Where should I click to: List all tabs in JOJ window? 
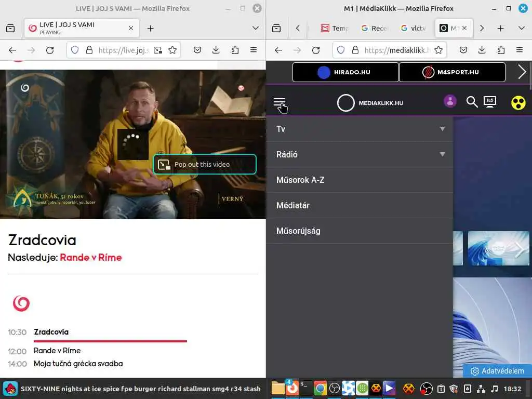(256, 28)
